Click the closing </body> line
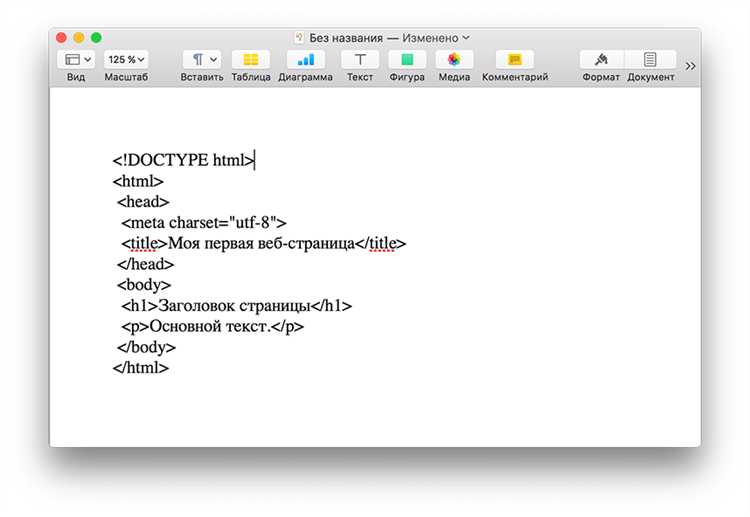The width and height of the screenshot is (750, 517). [x=146, y=347]
